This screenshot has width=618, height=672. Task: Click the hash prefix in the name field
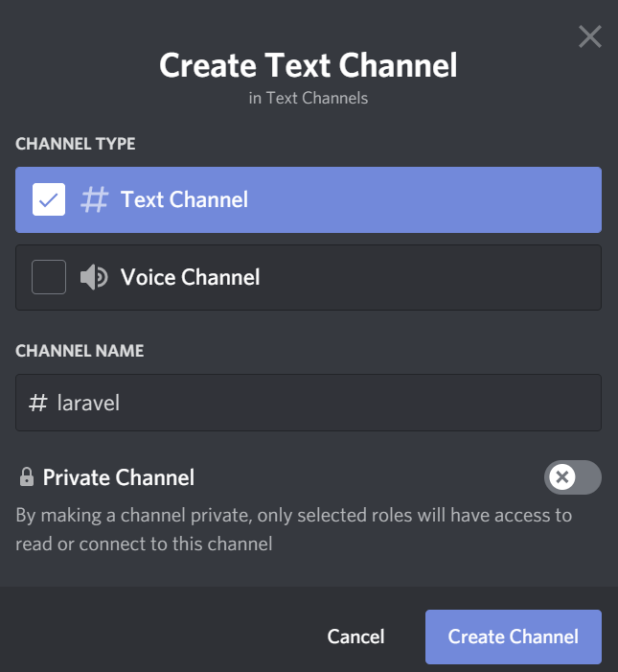pos(38,403)
